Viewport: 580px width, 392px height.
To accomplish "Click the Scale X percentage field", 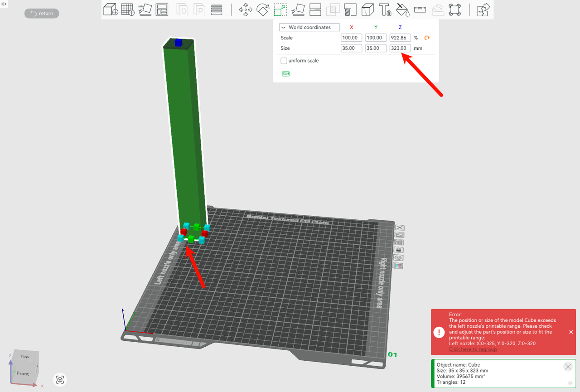I will coord(351,38).
